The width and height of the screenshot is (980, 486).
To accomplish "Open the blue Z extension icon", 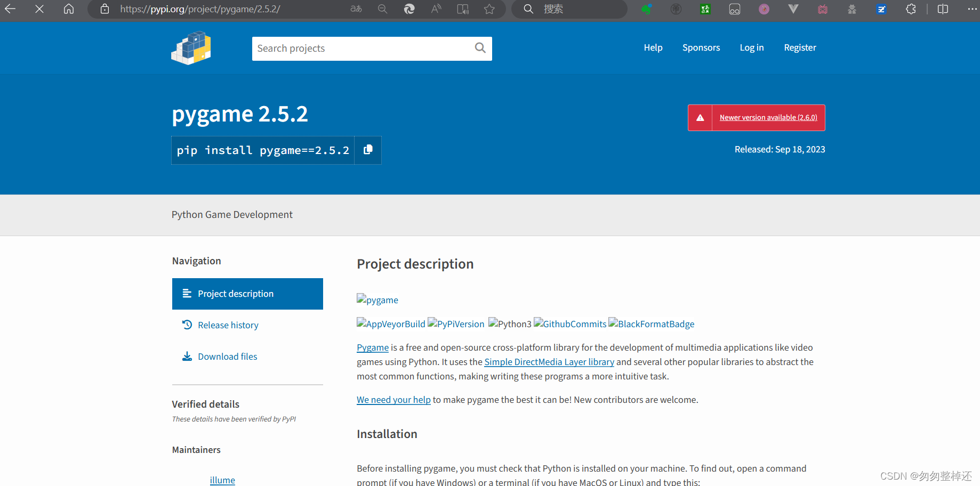I will pyautogui.click(x=881, y=9).
